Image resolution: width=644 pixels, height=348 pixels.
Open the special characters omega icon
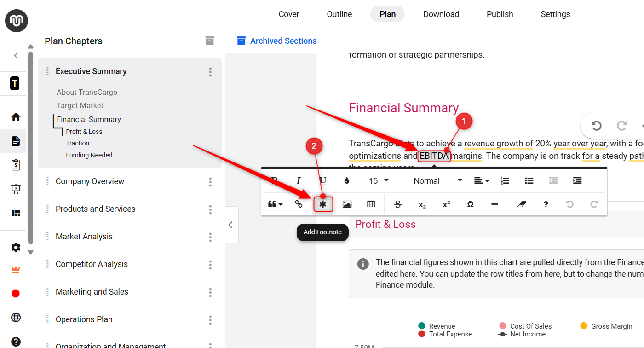click(x=470, y=204)
